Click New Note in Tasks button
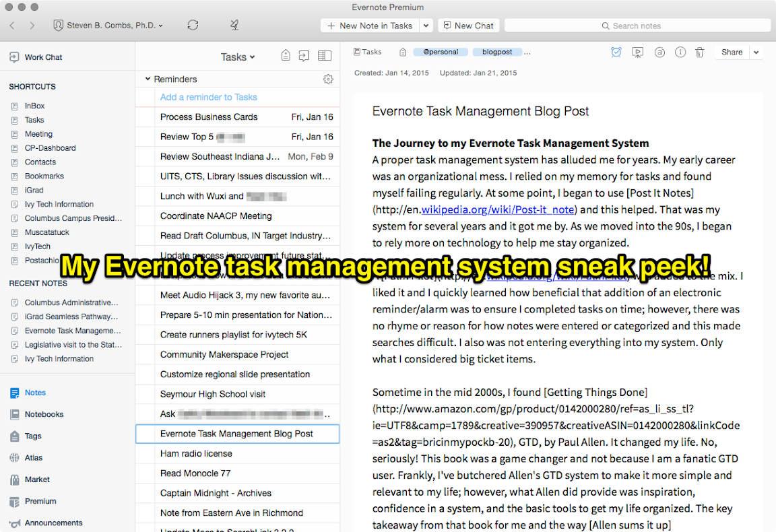This screenshot has width=776, height=532. pyautogui.click(x=370, y=26)
